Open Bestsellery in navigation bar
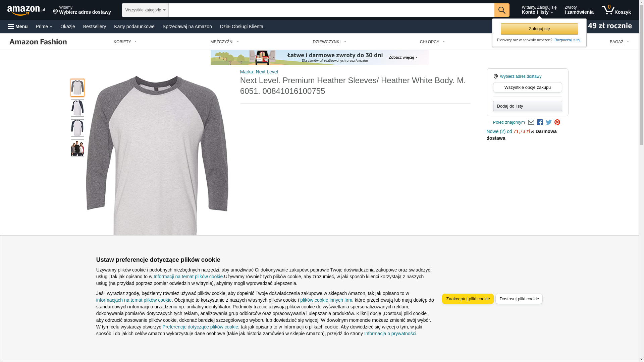 95,26
